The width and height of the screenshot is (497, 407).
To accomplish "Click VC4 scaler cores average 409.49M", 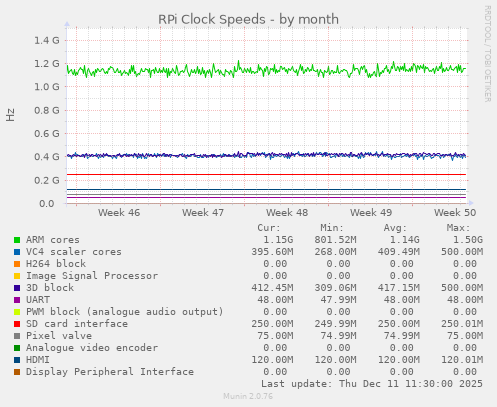I will click(x=399, y=252).
